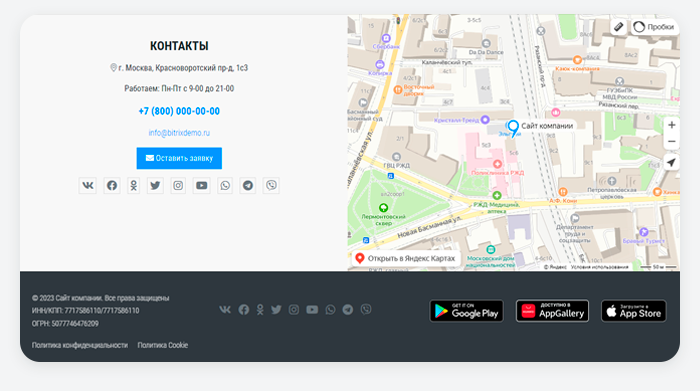
Task: Open the Facebook icon under contacts
Action: coord(112,185)
